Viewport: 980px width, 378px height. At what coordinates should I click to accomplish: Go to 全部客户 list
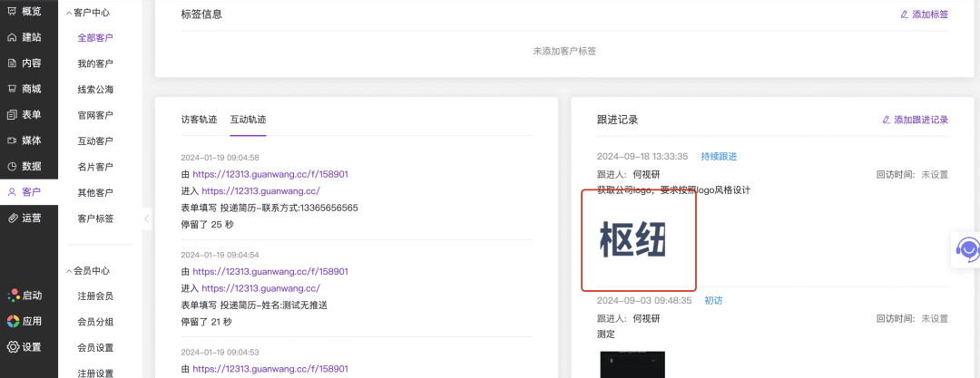(95, 37)
